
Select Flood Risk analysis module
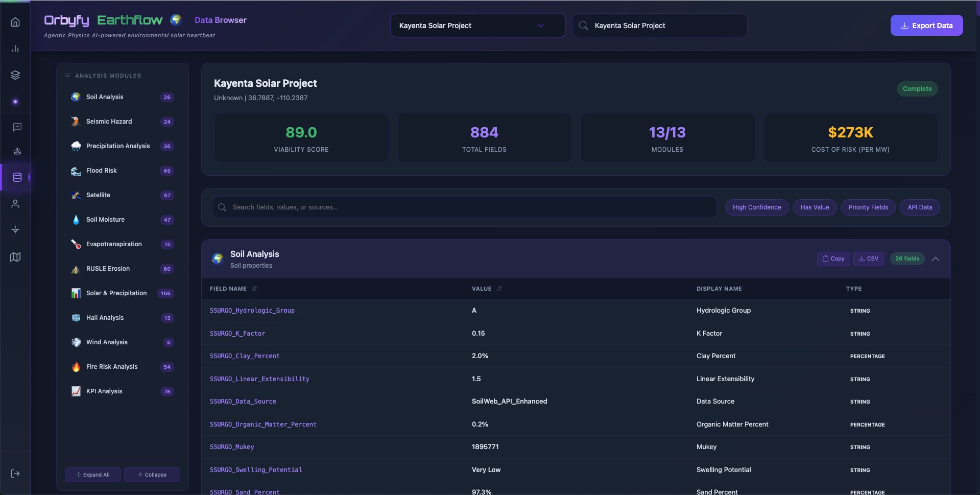coord(102,171)
